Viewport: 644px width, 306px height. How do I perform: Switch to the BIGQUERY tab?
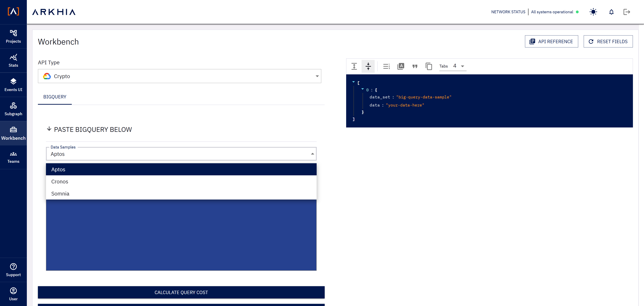click(55, 97)
